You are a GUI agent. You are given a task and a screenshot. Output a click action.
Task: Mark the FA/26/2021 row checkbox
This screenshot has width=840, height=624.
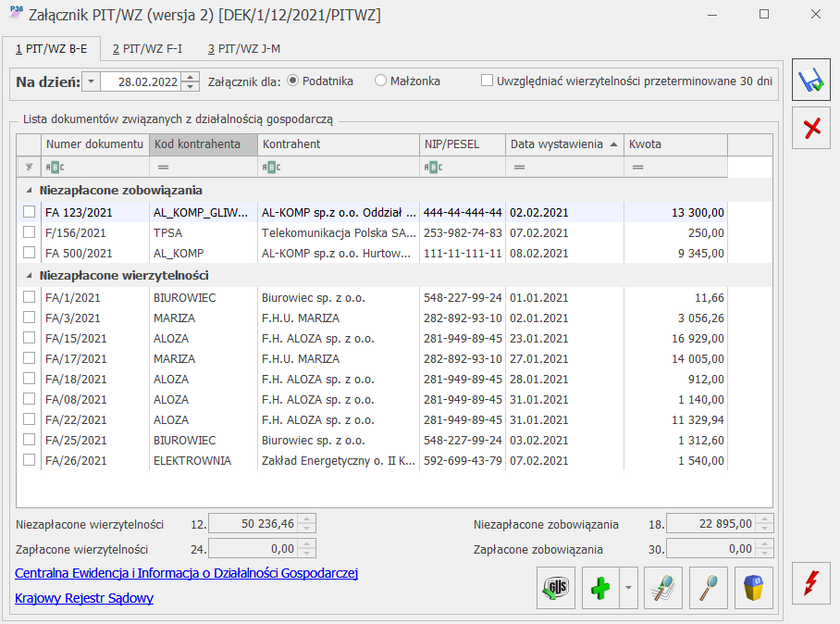tap(30, 460)
